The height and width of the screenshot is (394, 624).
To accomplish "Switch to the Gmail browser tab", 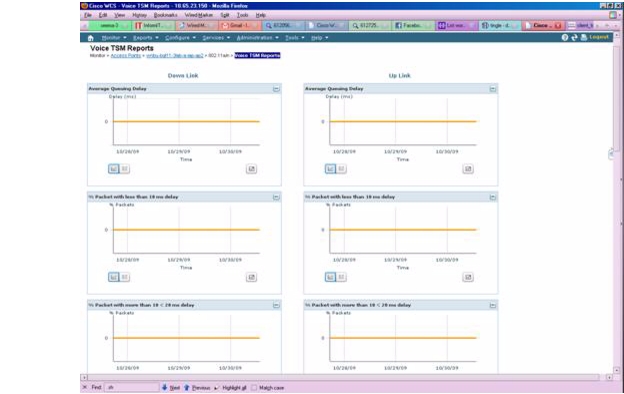I will coord(240,25).
